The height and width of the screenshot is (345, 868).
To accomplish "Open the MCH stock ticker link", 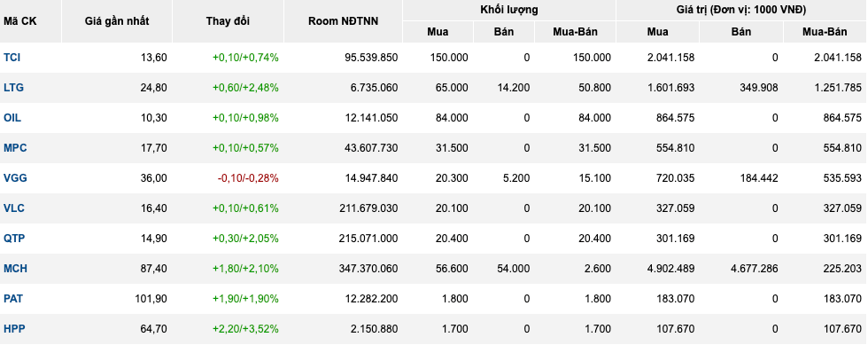I will (15, 269).
